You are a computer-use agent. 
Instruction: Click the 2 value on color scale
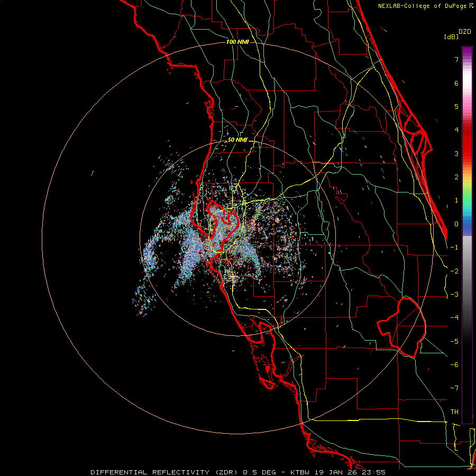point(456,177)
